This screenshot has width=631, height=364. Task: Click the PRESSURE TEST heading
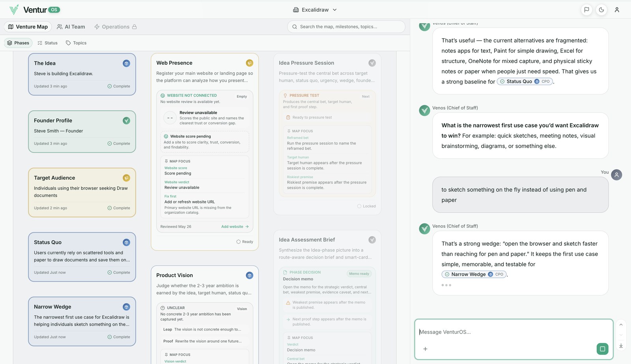click(304, 95)
